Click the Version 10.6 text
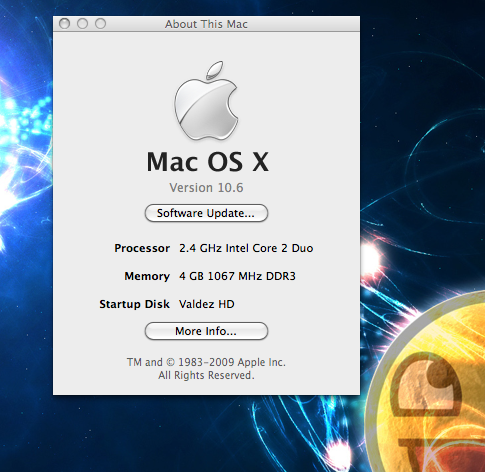 point(206,188)
